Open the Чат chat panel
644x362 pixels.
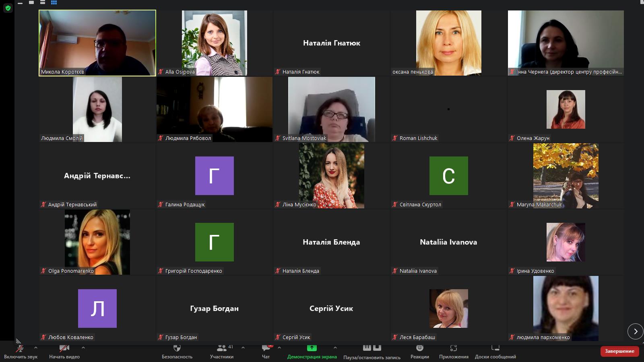[266, 351]
